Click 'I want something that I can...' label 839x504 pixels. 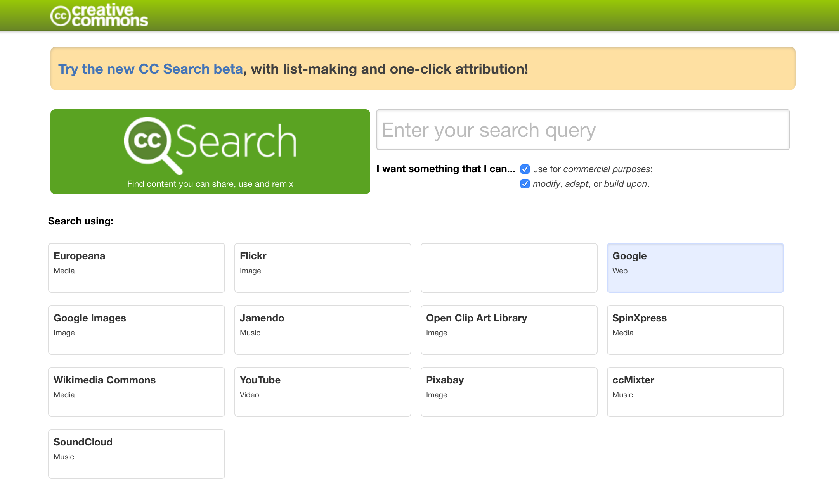click(x=446, y=169)
